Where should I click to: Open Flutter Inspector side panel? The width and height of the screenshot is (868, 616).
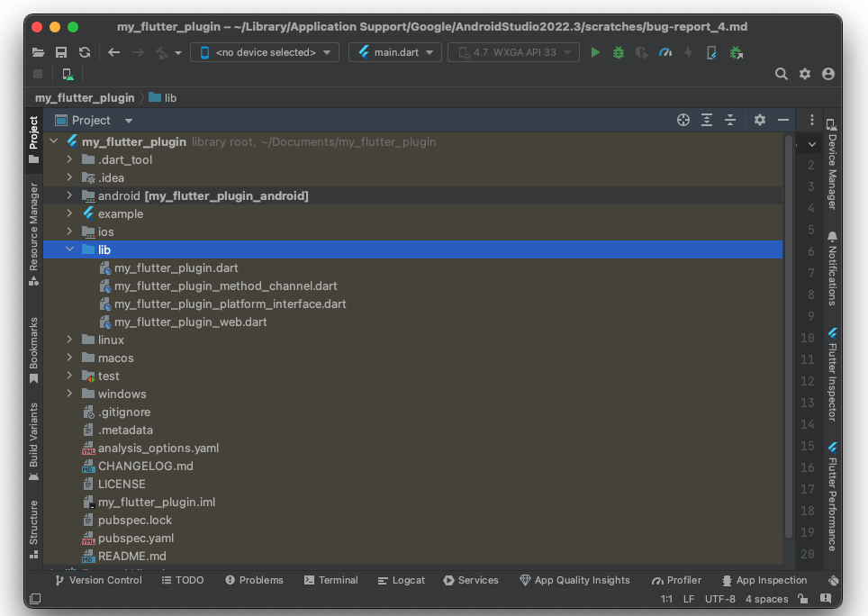pyautogui.click(x=832, y=375)
